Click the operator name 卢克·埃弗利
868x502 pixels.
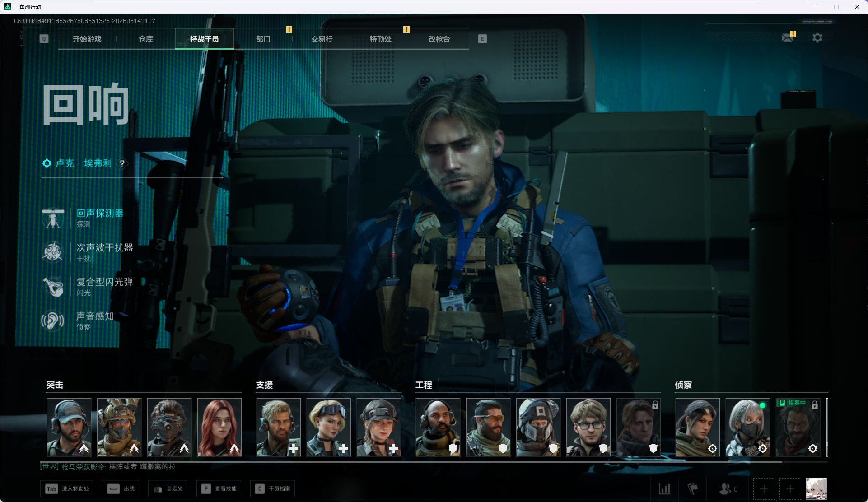point(84,163)
